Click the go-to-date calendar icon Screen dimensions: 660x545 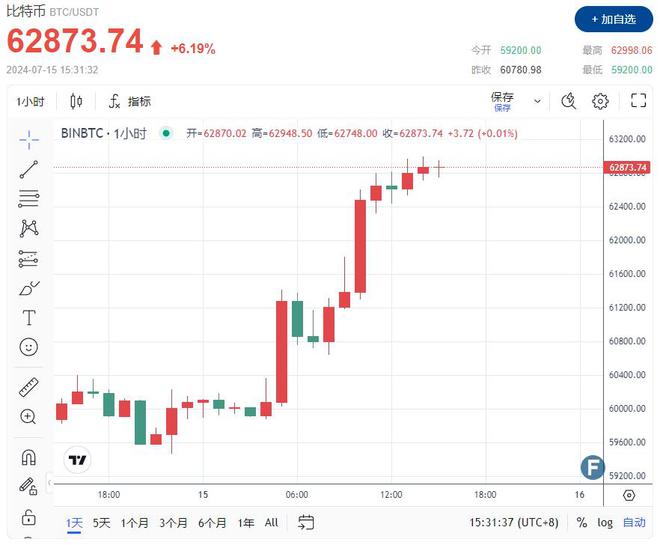click(x=306, y=522)
